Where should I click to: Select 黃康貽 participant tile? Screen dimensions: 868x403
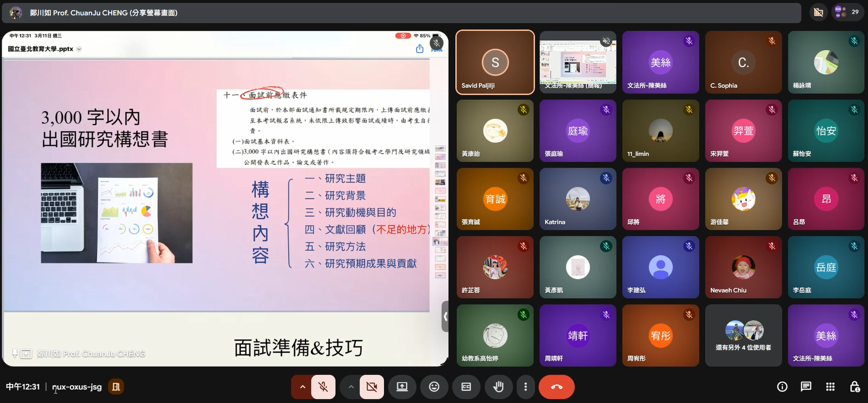coord(495,130)
